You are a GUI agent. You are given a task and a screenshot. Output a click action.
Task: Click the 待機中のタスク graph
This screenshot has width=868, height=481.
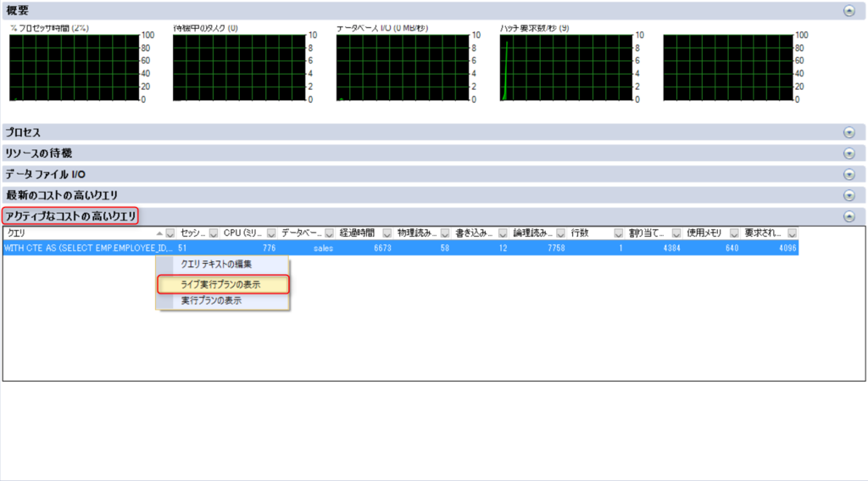(239, 68)
